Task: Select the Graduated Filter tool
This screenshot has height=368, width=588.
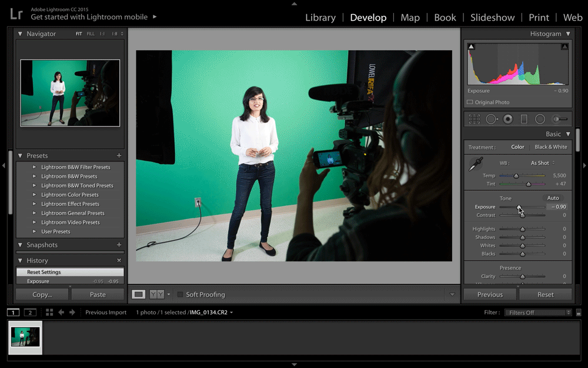Action: click(524, 120)
